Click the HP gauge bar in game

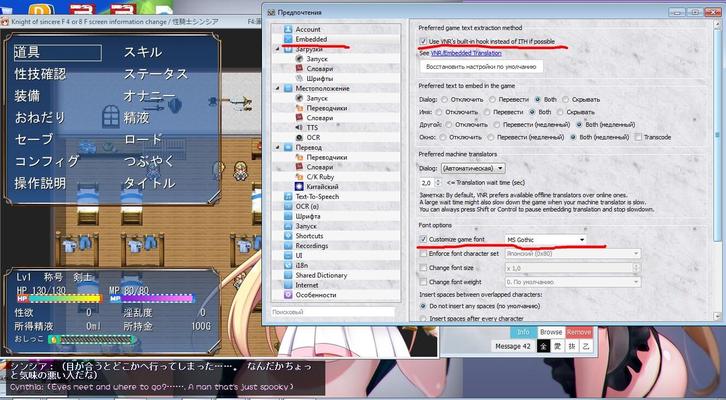point(60,299)
